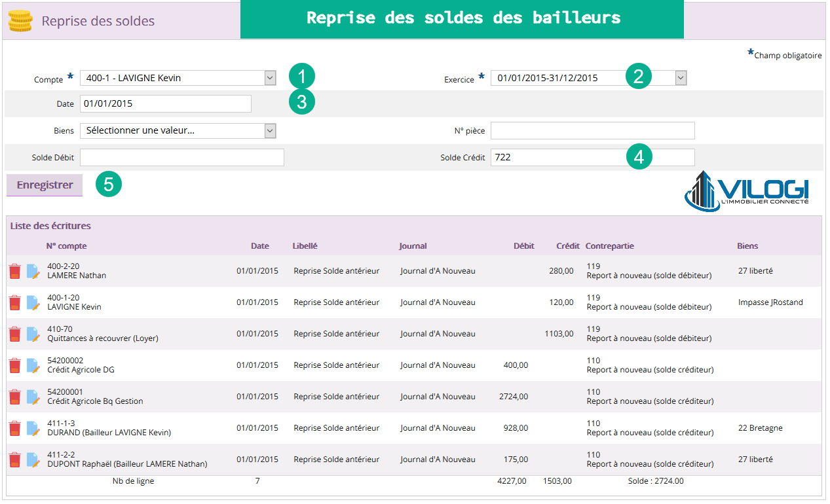
Task: Click the 27 liberté cell in the LAMERE Nathan row
Action: (755, 271)
